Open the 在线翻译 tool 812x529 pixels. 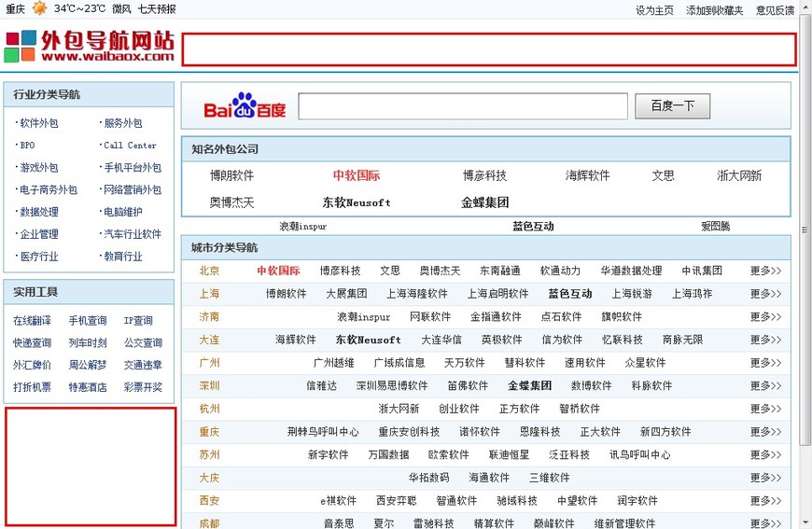coord(32,321)
